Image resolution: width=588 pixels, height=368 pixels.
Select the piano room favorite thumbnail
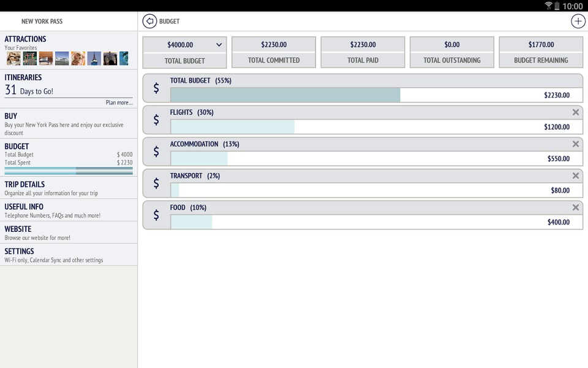click(x=46, y=58)
